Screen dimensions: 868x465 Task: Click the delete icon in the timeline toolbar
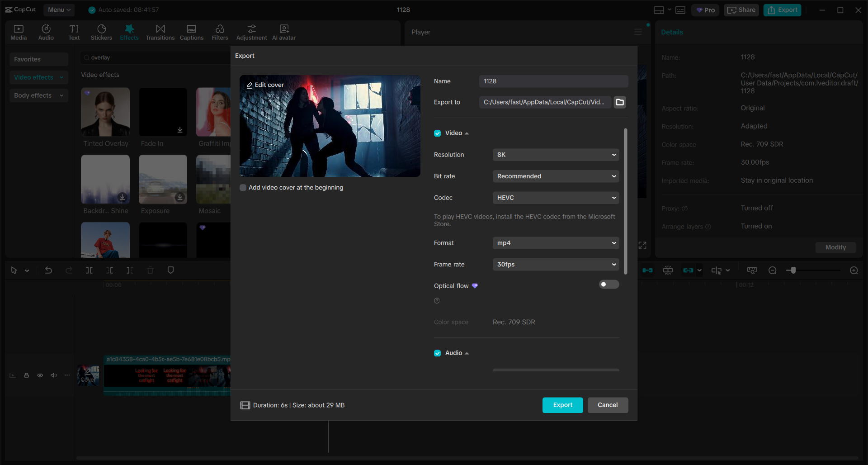point(150,270)
